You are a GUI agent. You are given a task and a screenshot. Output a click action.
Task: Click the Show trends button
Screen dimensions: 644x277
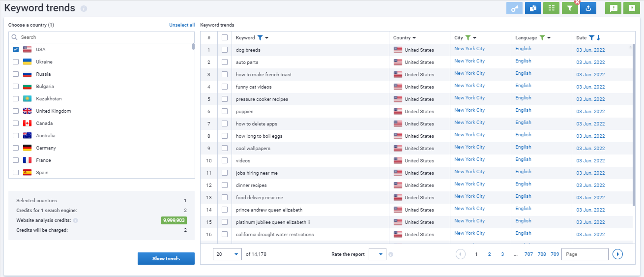[166, 259]
